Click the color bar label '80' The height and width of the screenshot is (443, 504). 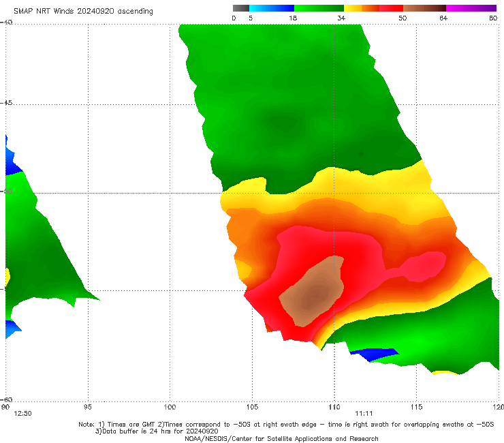pyautogui.click(x=493, y=18)
